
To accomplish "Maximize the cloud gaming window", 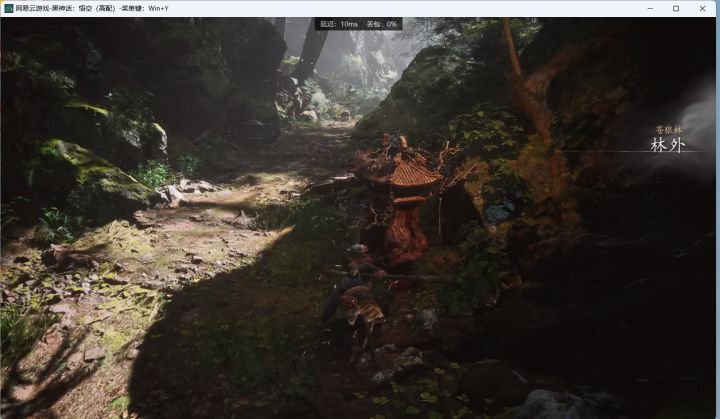I will (x=676, y=8).
